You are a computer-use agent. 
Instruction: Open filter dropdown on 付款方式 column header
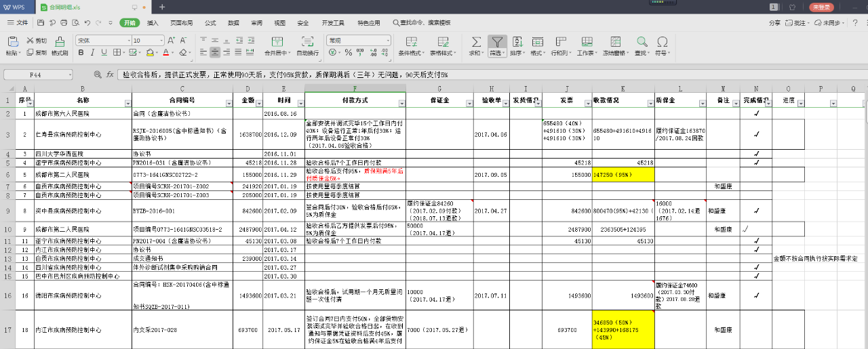click(x=402, y=103)
